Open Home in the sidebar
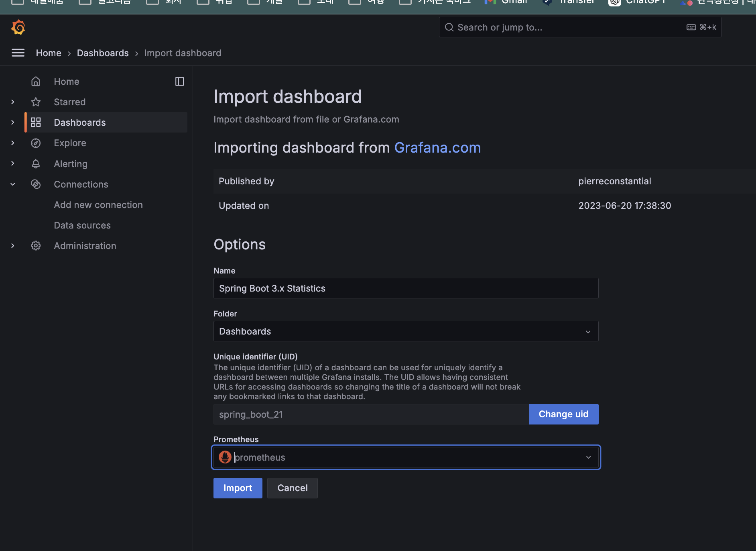The width and height of the screenshot is (756, 551). (x=67, y=82)
